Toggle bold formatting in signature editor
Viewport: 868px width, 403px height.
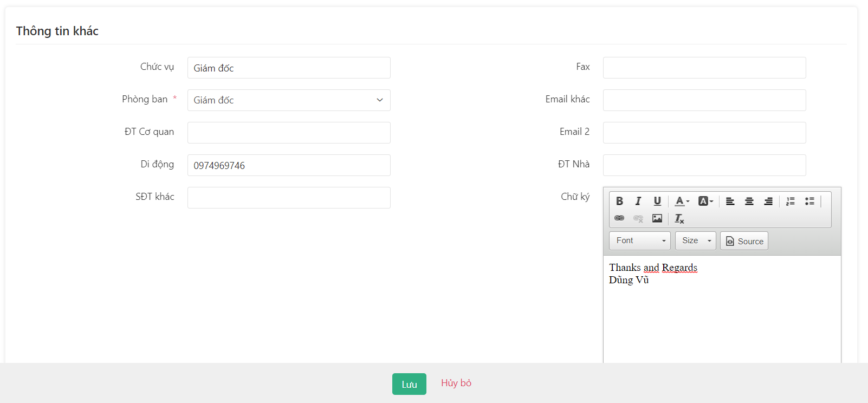[x=619, y=201]
